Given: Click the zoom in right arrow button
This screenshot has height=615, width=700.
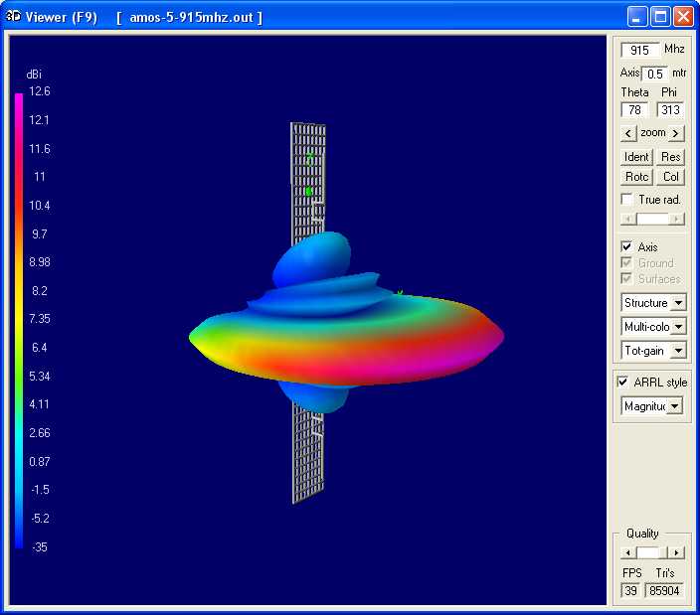Looking at the screenshot, I should click(x=676, y=133).
